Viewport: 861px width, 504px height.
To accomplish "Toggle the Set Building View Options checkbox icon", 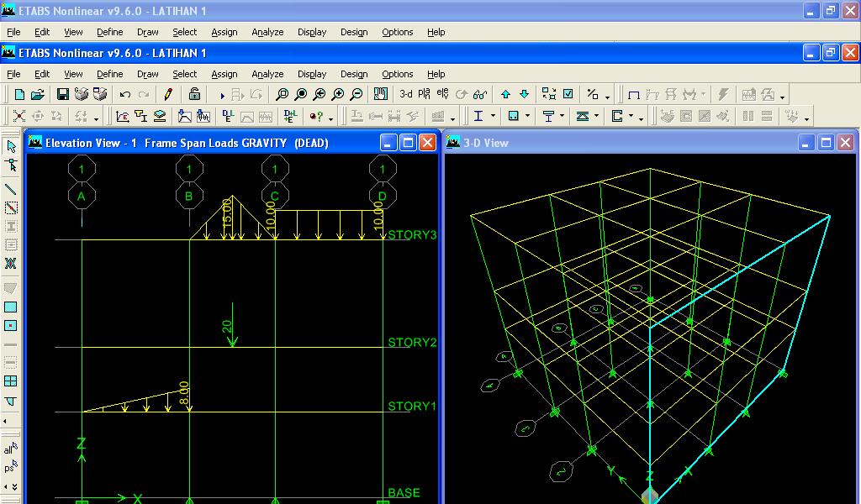I will click(x=568, y=94).
